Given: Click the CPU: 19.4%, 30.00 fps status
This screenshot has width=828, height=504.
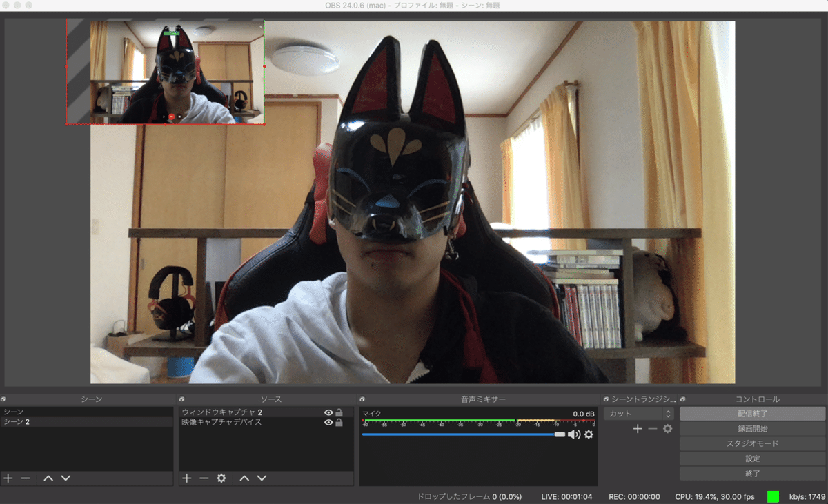Looking at the screenshot, I should (x=715, y=496).
